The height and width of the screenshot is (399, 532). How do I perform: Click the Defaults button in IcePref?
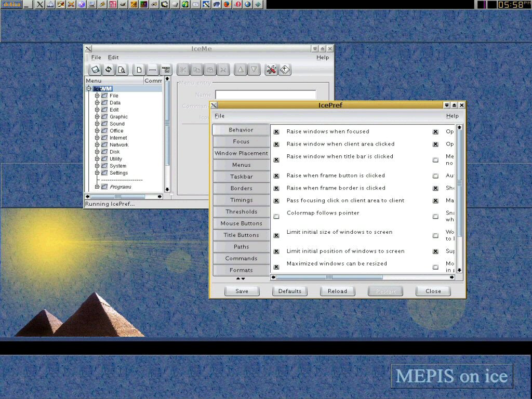(289, 291)
